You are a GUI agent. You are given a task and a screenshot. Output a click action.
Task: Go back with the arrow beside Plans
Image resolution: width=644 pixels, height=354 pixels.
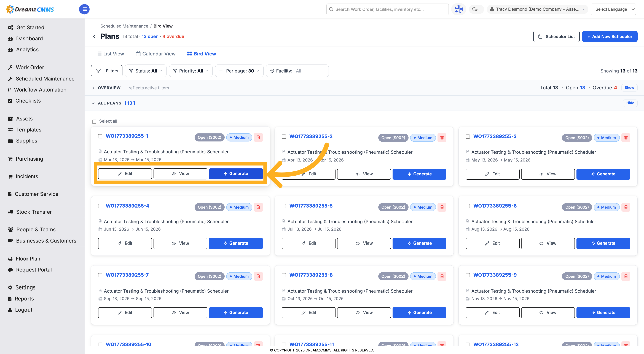tap(94, 36)
